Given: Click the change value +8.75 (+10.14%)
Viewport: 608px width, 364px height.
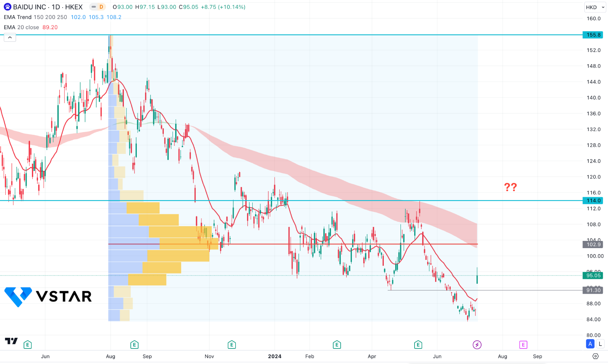Looking at the screenshot, I should pos(223,7).
